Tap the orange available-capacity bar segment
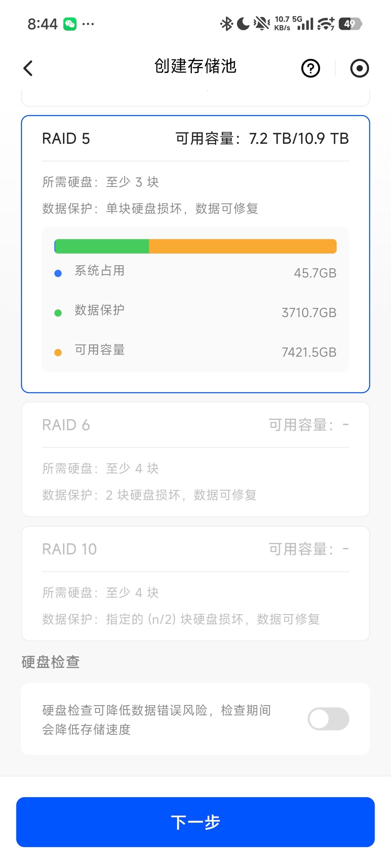The width and height of the screenshot is (391, 868). pos(242,246)
